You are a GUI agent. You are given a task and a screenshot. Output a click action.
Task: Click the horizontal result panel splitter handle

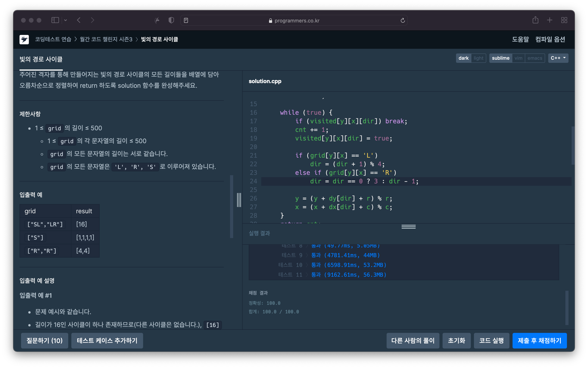(x=408, y=227)
